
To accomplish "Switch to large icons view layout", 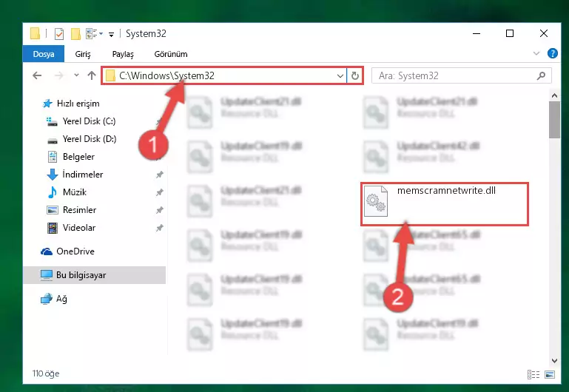I will pyautogui.click(x=550, y=374).
